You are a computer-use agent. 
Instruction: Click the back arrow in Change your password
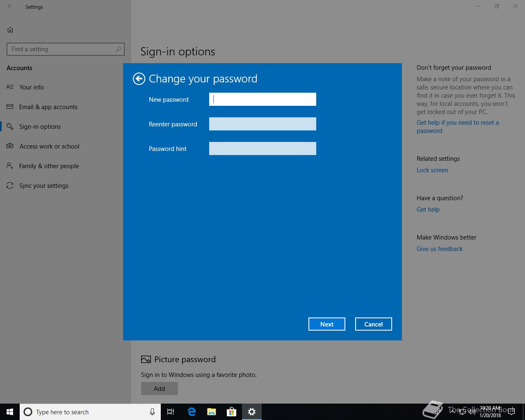click(139, 79)
